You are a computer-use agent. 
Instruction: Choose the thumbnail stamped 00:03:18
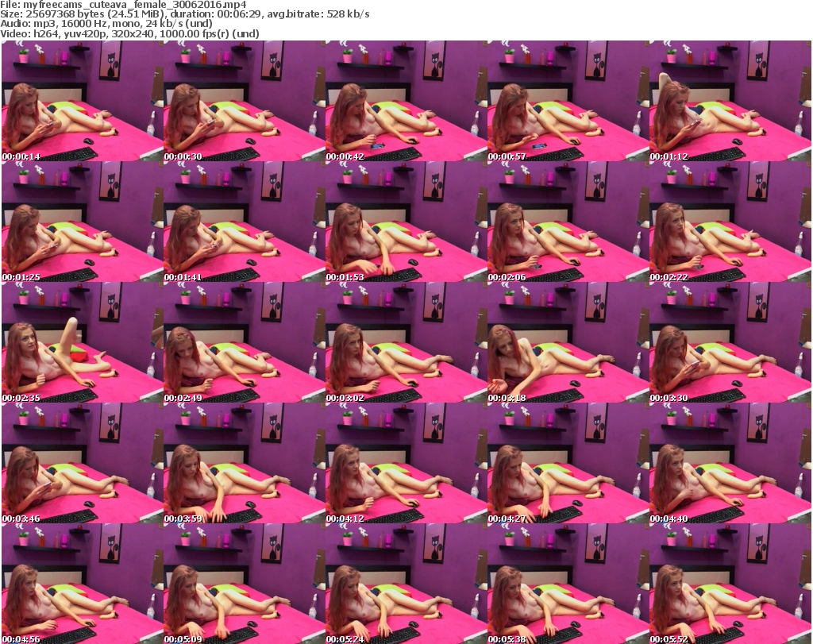(568, 342)
